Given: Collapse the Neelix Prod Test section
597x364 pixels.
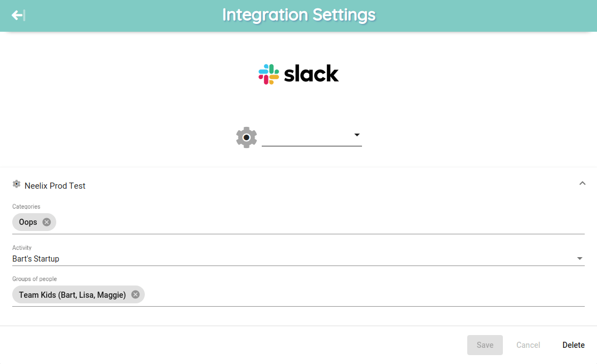Looking at the screenshot, I should pos(582,183).
